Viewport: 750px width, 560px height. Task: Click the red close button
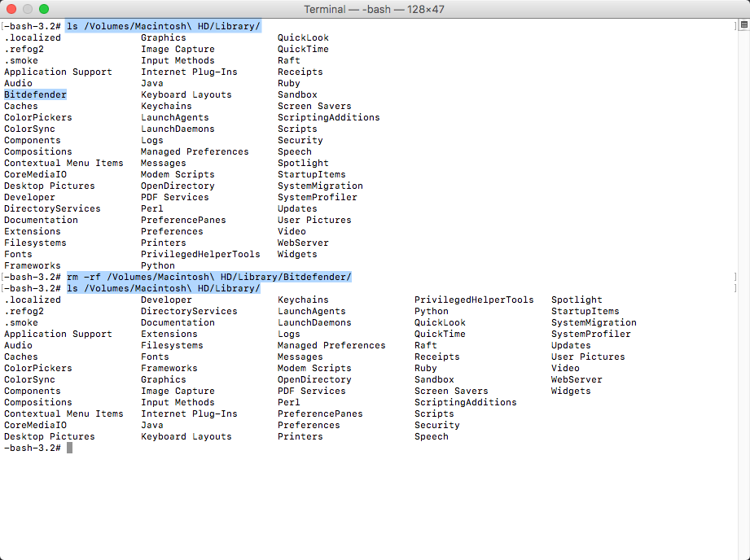tap(10, 9)
